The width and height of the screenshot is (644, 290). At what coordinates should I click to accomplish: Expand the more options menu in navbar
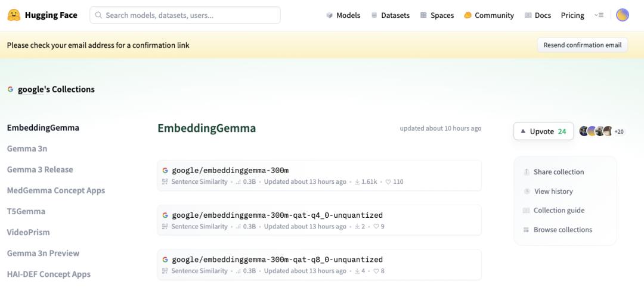(599, 15)
